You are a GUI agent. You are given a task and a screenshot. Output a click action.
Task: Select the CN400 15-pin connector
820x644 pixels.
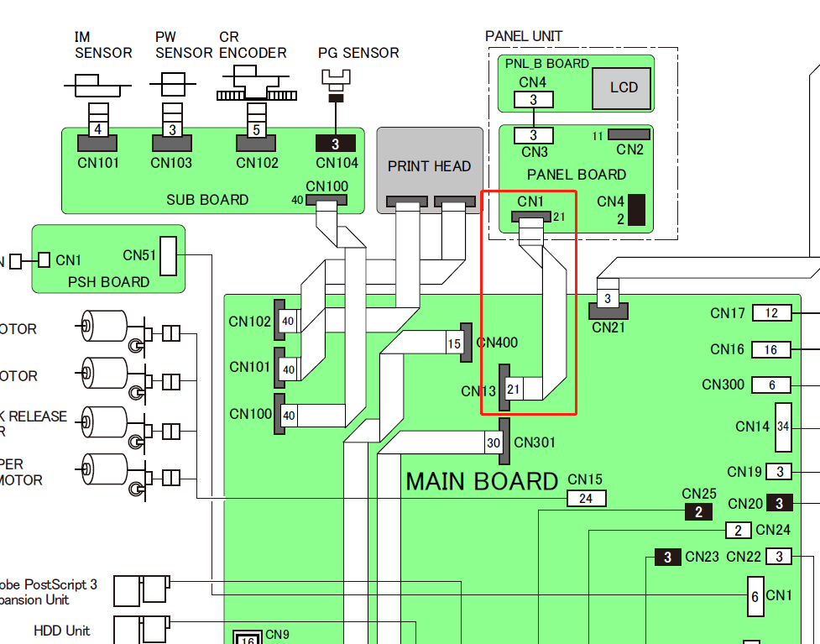tap(466, 343)
